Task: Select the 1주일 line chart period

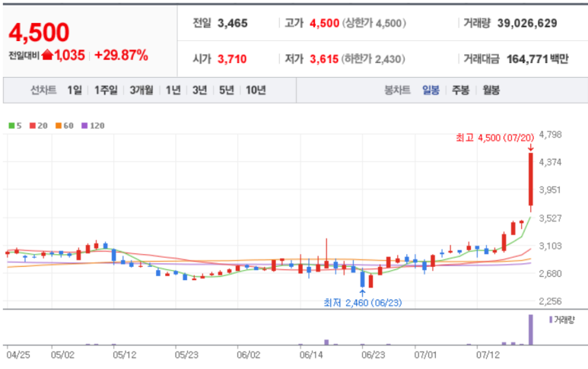Action: coord(106,90)
